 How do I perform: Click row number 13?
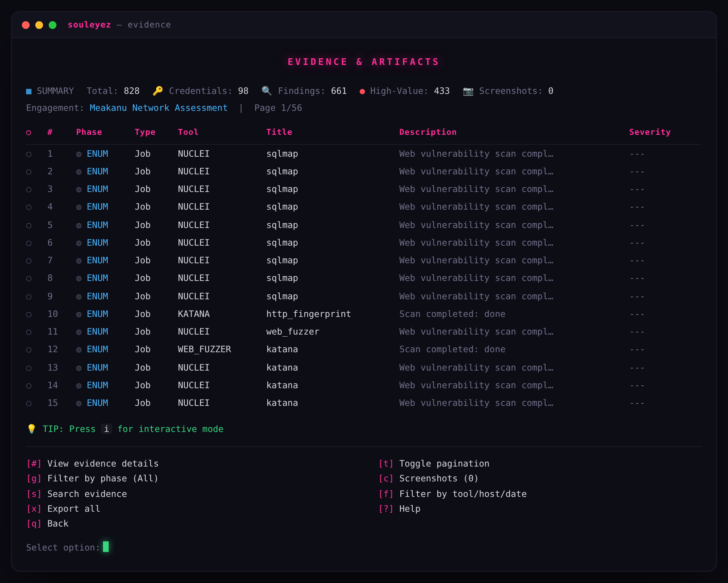[53, 367]
